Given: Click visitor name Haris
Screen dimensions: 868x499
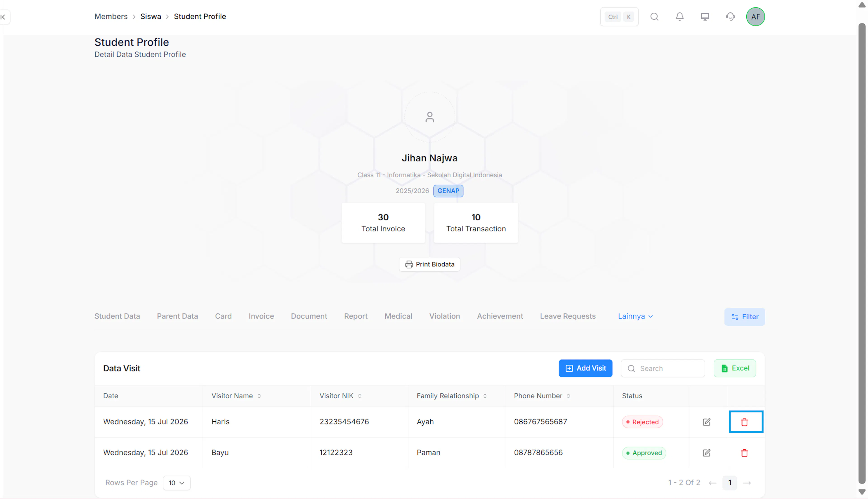Looking at the screenshot, I should [220, 421].
